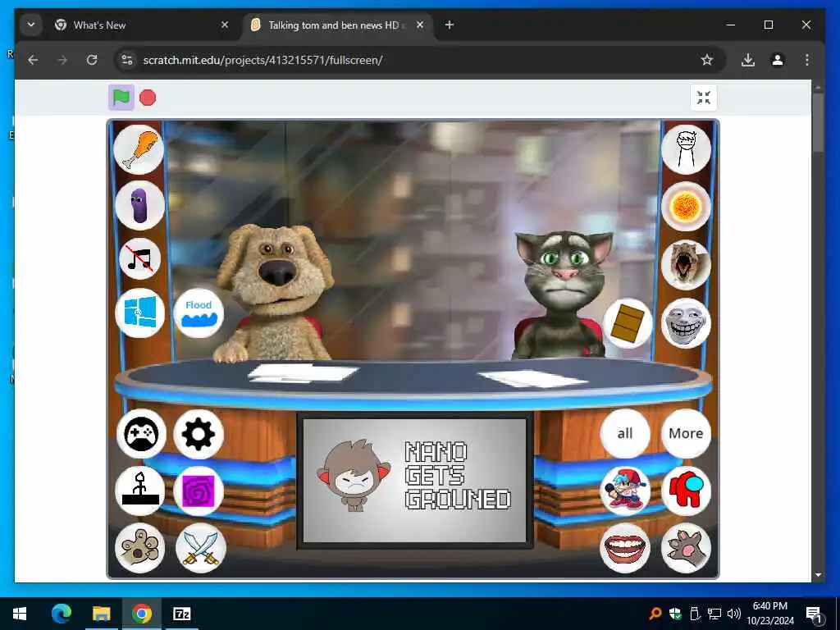
Task: Select the purple swirl portal button
Action: tap(199, 491)
